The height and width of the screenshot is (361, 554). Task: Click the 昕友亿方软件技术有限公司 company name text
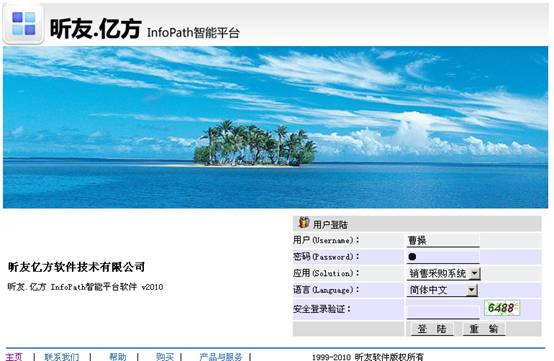coord(76,267)
